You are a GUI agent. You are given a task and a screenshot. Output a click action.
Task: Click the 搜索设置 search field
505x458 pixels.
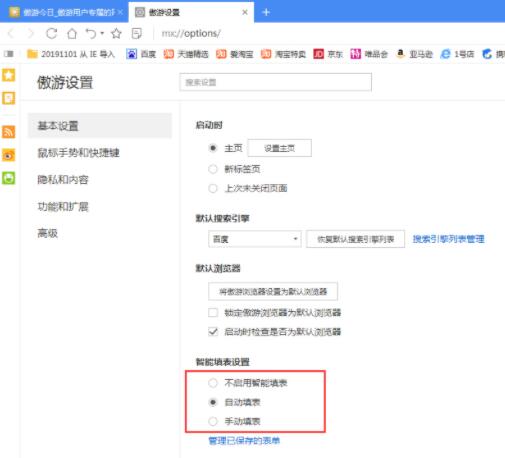276,82
